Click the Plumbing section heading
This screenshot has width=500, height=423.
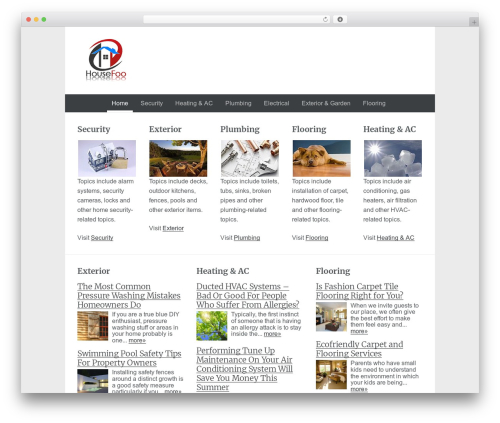point(240,129)
